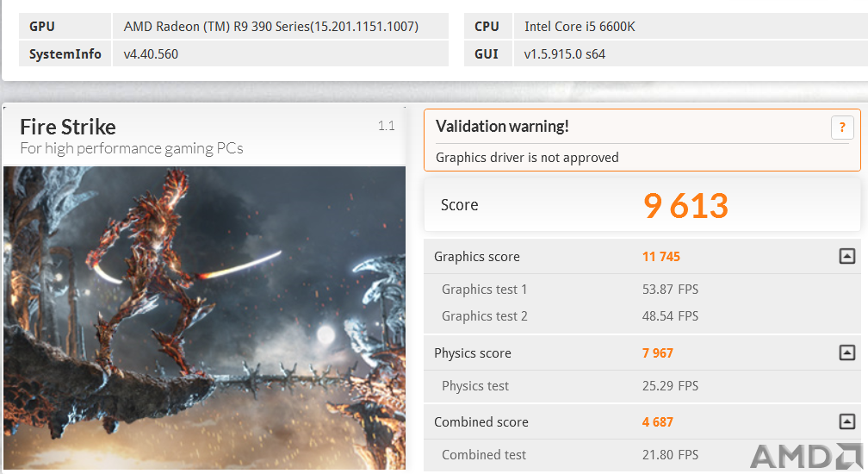
Task: Collapse the Graphics score section
Action: tap(847, 256)
